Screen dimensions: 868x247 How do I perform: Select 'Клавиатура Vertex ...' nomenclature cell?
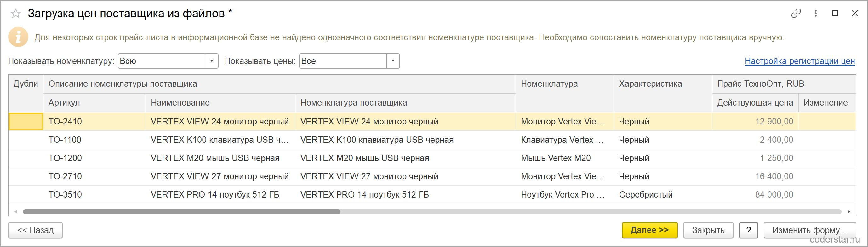point(565,140)
